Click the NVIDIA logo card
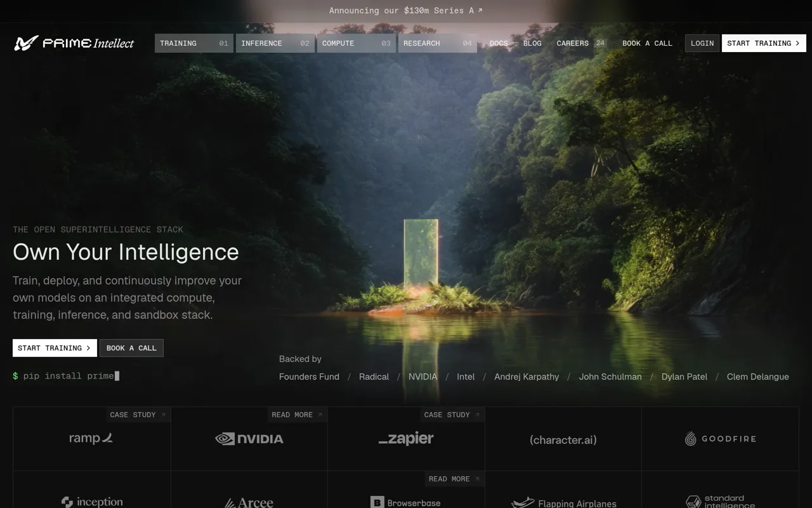This screenshot has width=812, height=508. click(249, 439)
